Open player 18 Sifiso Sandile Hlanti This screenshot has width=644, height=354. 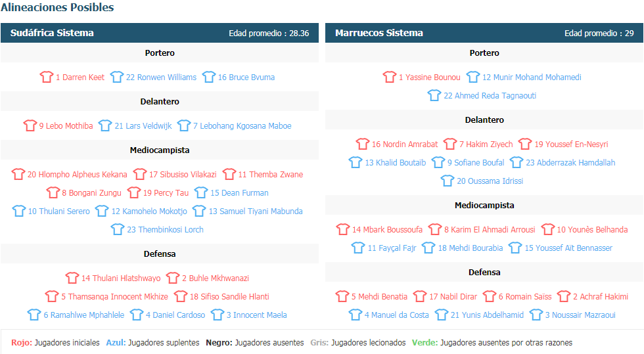(229, 296)
